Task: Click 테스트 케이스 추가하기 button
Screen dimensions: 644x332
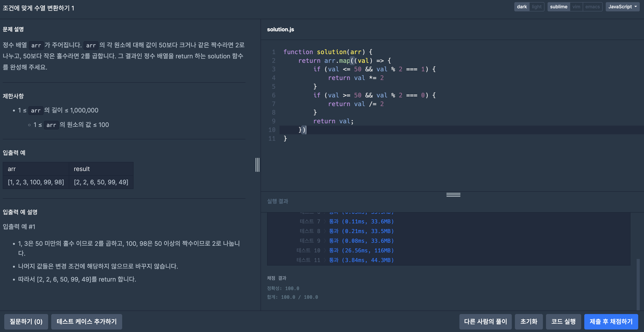Action: [x=87, y=322]
